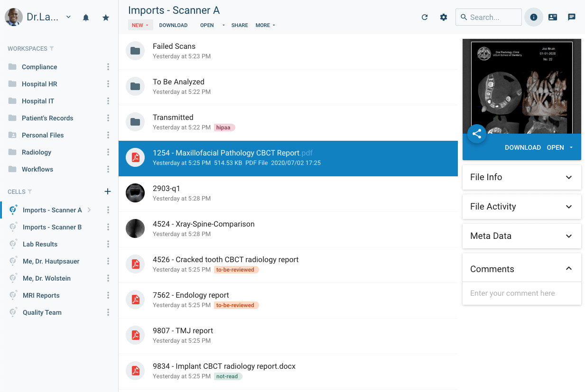Click to-be-reviewed tag on 7562 report
The width and height of the screenshot is (585, 392).
(x=236, y=305)
